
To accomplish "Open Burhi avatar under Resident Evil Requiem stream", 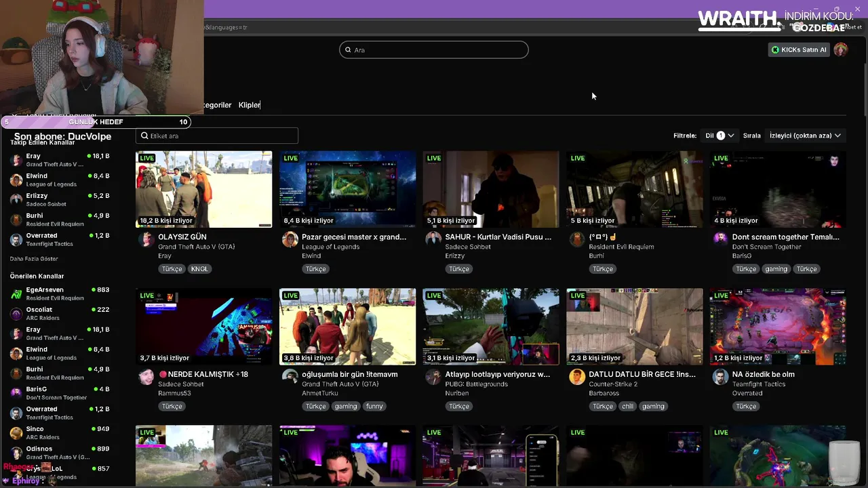I will click(577, 239).
